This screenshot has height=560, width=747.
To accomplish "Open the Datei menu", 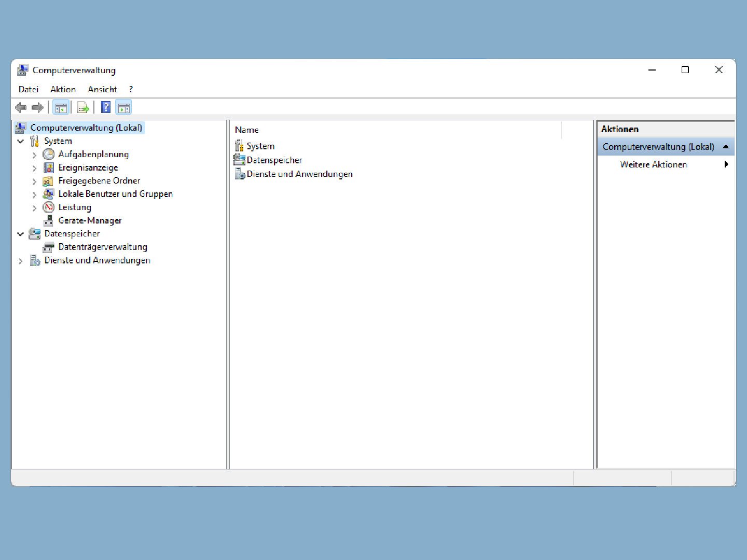I will (29, 89).
